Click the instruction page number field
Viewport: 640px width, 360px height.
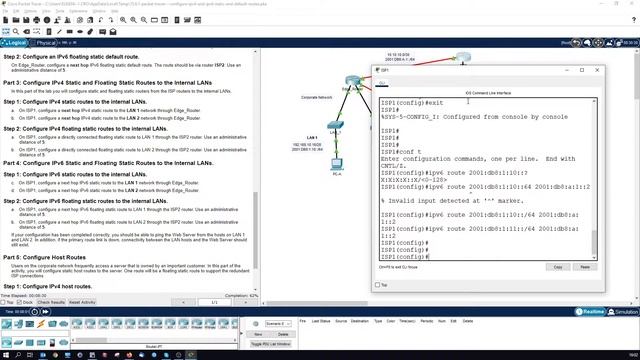pos(214,302)
